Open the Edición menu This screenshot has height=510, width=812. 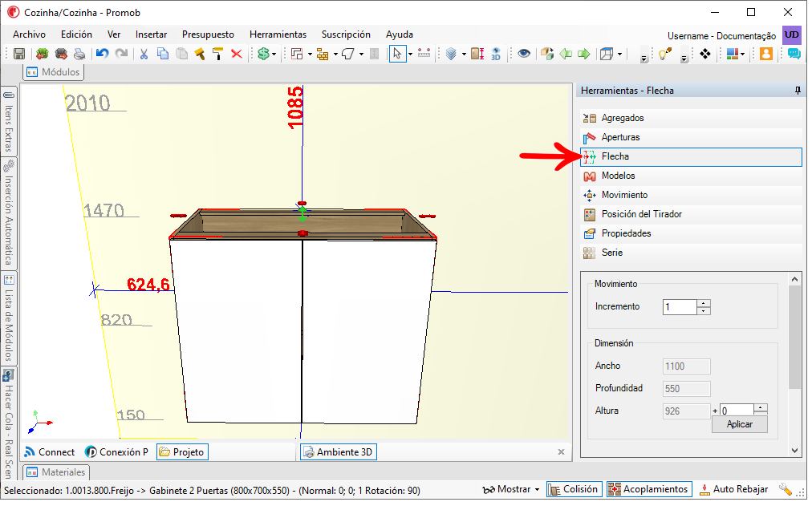77,34
